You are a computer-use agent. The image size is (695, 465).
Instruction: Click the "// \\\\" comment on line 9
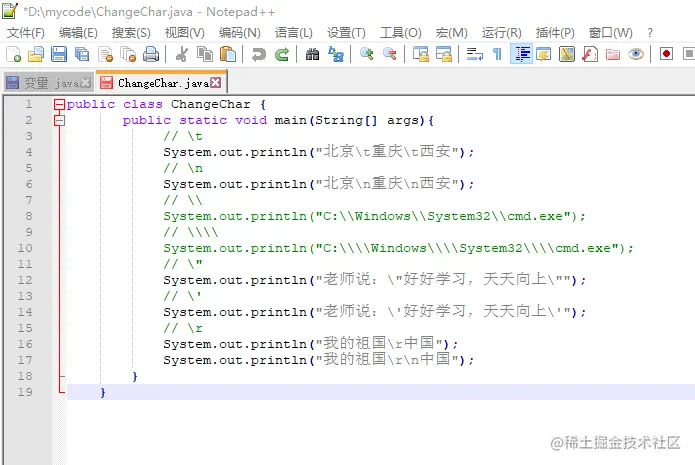(x=191, y=232)
